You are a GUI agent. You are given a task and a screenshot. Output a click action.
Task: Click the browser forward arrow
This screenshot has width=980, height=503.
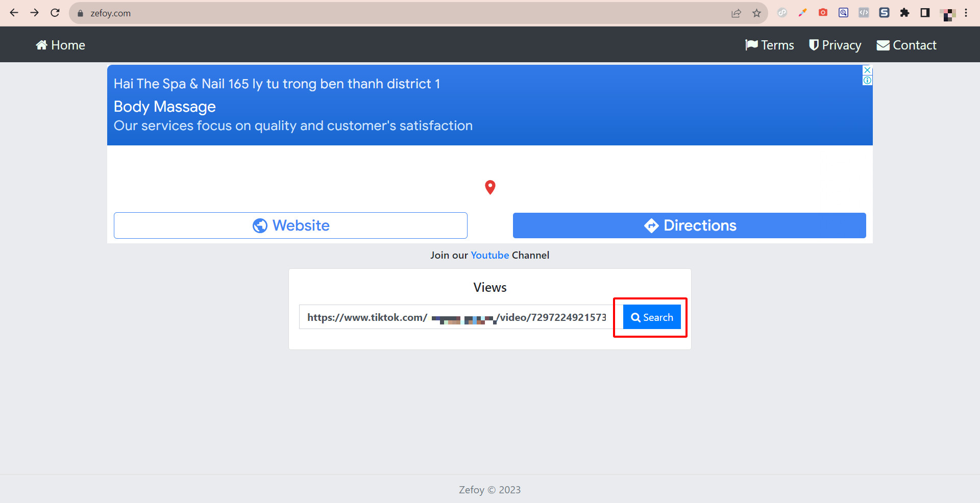pyautogui.click(x=34, y=13)
